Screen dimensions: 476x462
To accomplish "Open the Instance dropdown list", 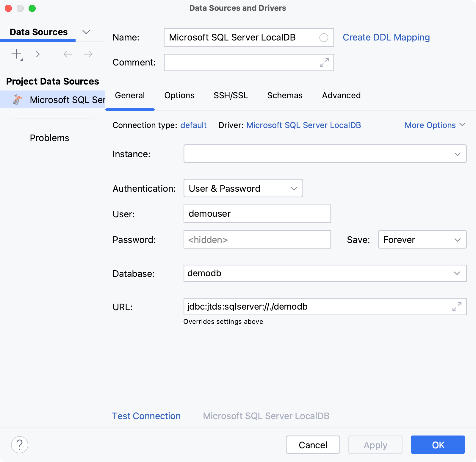I will 458,154.
